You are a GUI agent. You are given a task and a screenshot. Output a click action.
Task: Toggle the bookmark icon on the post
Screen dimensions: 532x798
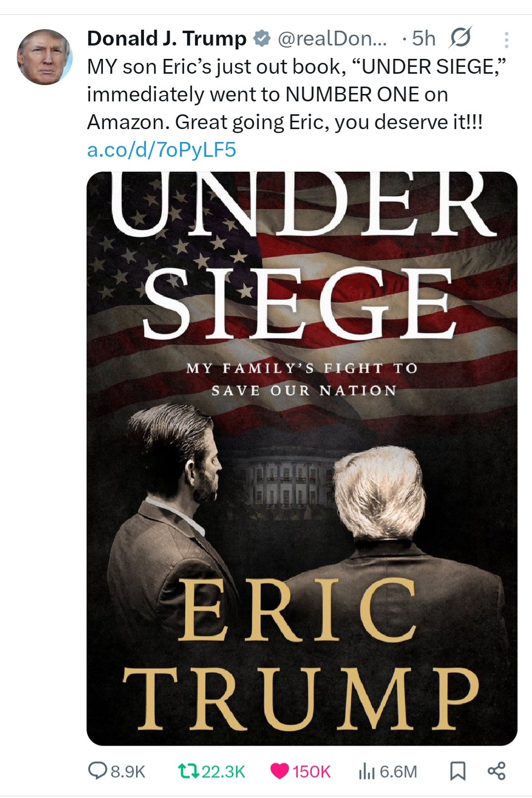pos(457,771)
